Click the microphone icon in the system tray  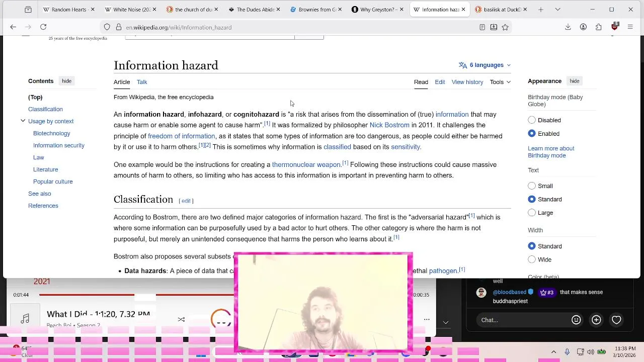567,351
